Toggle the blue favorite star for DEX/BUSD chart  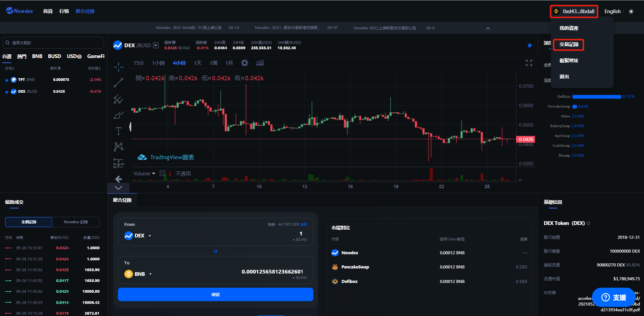(530, 46)
